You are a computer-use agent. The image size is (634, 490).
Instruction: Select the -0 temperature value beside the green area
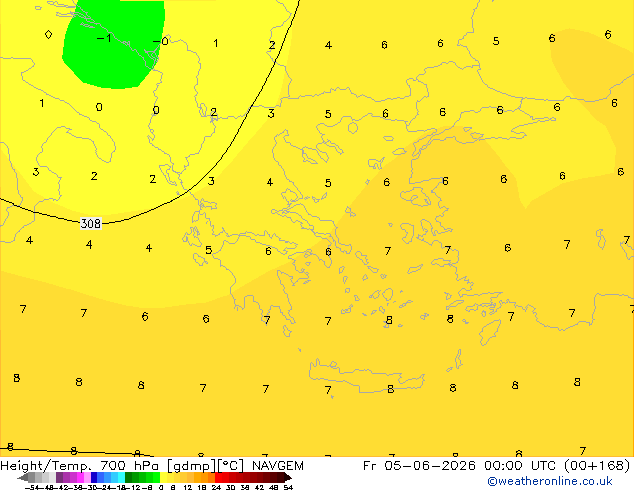161,41
